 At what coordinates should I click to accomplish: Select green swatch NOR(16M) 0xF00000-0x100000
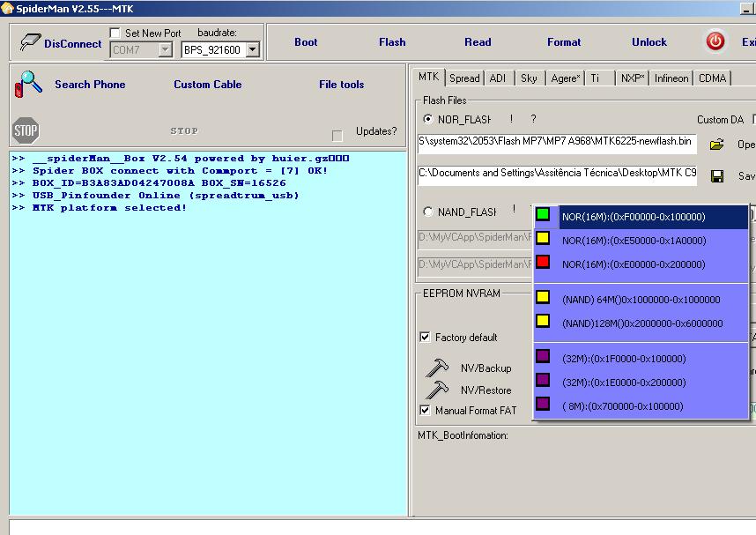click(x=543, y=214)
